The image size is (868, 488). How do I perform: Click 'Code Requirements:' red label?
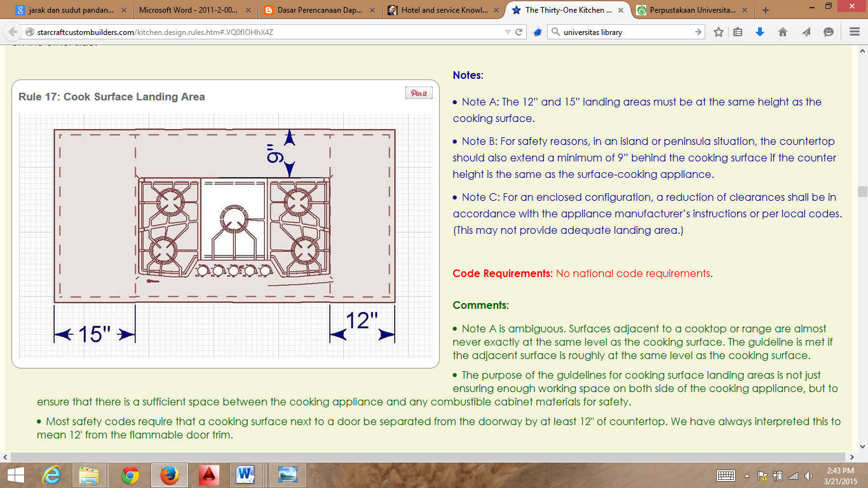[x=503, y=273]
